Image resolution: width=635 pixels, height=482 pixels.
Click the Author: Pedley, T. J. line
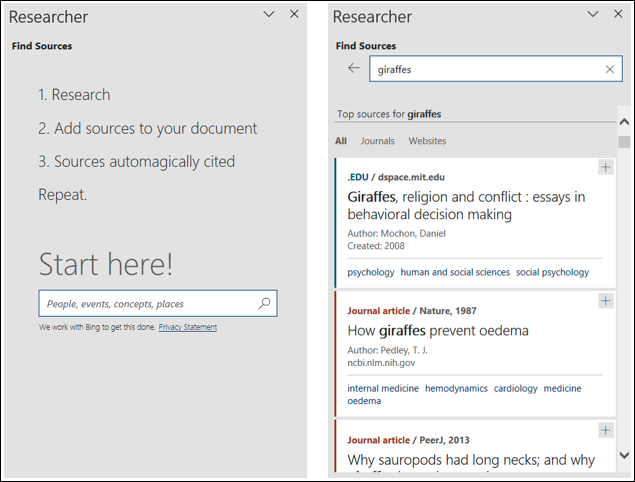point(387,350)
